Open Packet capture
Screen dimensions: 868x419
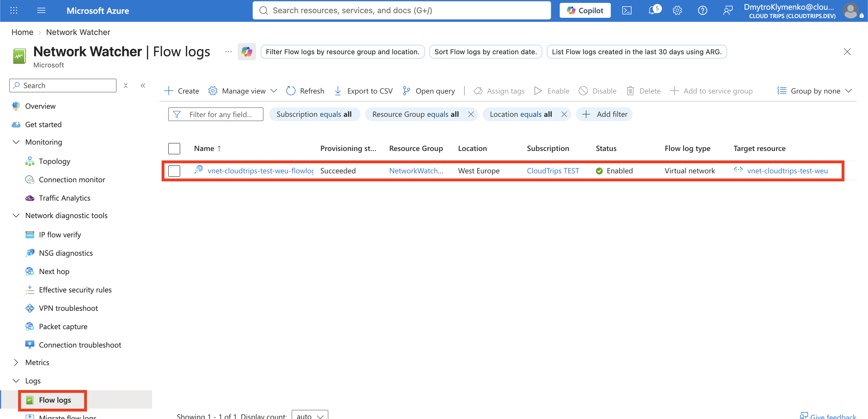pos(63,326)
